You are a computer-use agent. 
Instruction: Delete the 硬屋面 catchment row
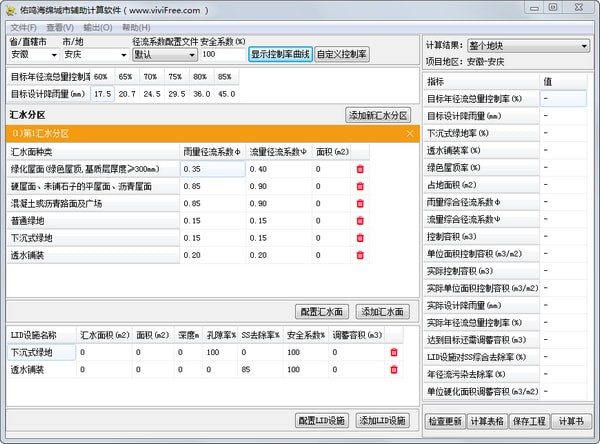coord(360,186)
